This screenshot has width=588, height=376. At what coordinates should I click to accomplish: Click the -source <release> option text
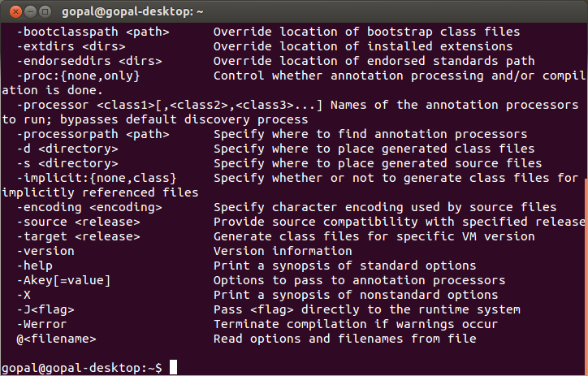79,222
